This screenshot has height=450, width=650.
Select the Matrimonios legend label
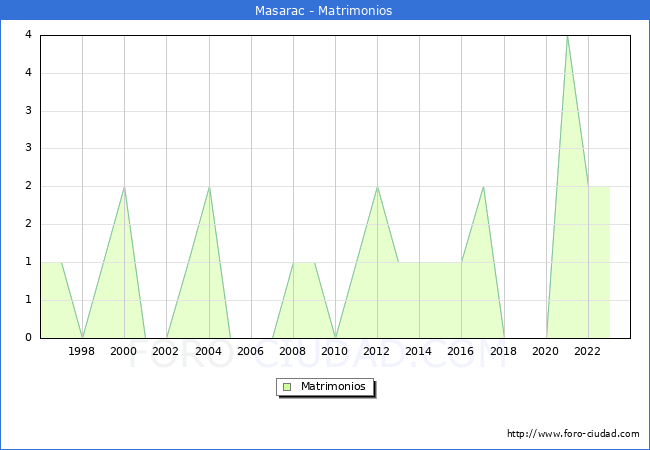point(333,386)
